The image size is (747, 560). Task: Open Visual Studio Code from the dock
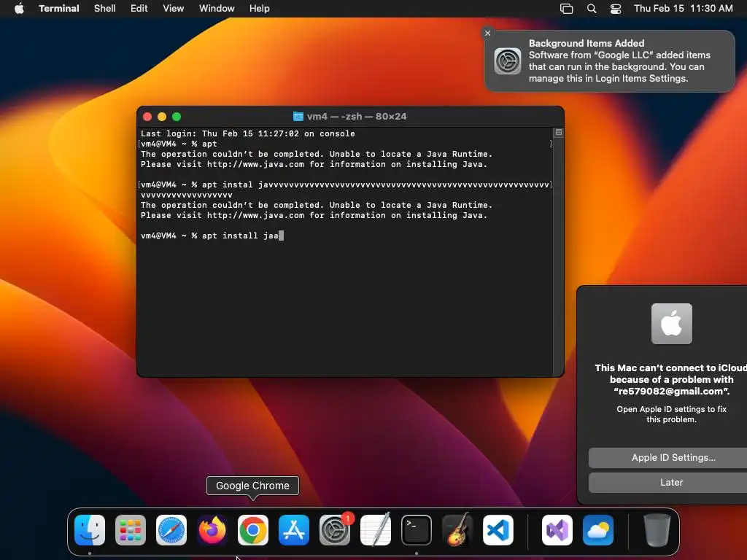coord(498,529)
